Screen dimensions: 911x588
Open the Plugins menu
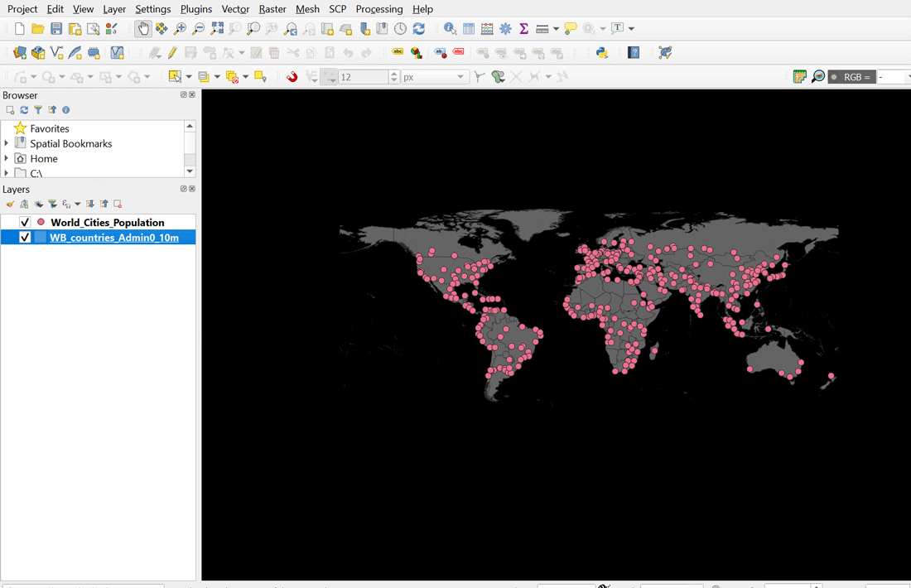click(195, 9)
